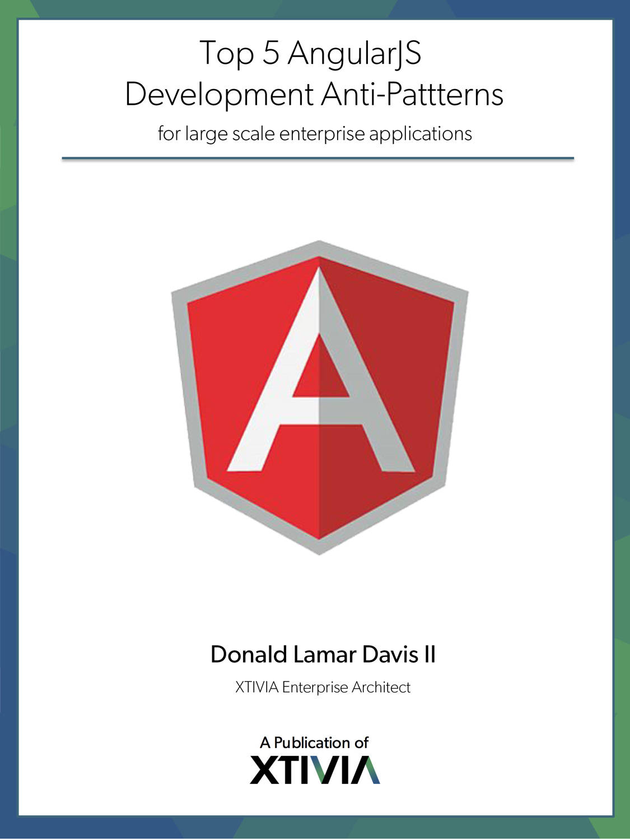Click the "A Publication of" text
The width and height of the screenshot is (630, 840).
pyautogui.click(x=314, y=743)
